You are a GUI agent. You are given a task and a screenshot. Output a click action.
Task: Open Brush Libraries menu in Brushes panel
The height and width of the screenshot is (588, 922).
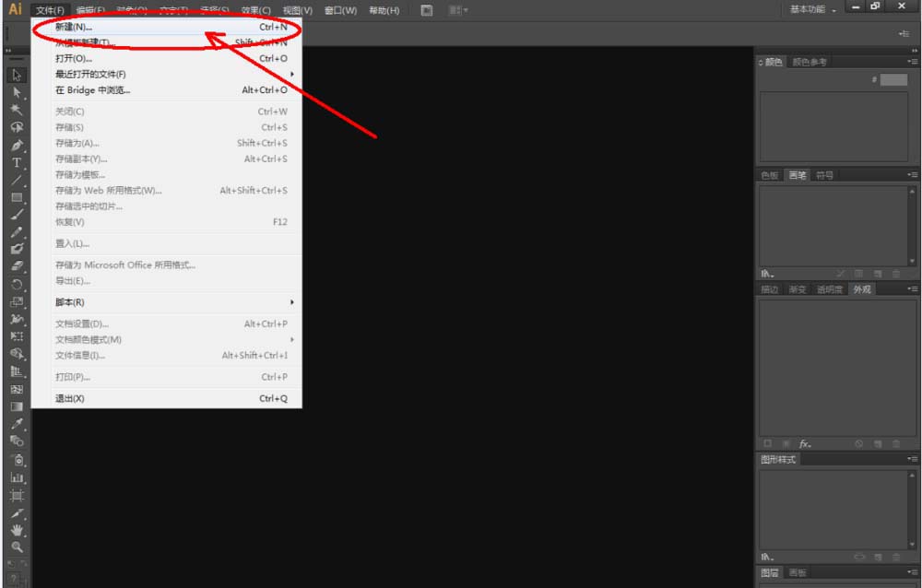(767, 274)
